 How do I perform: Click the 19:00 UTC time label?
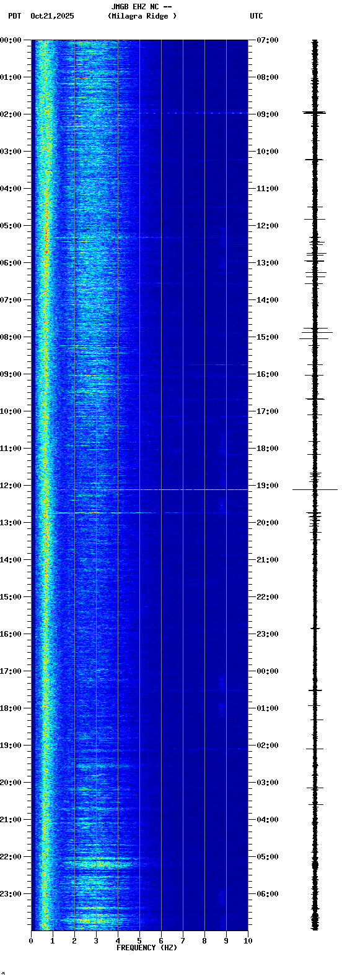point(268,486)
